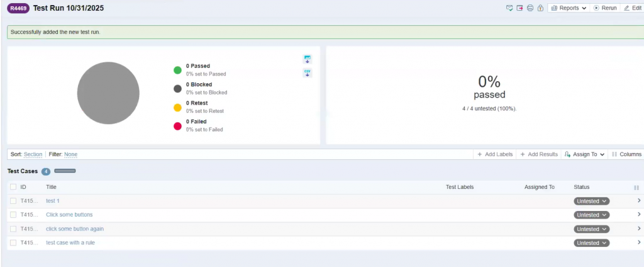The image size is (644, 267).
Task: Click the print icon in header
Action: pos(530,8)
